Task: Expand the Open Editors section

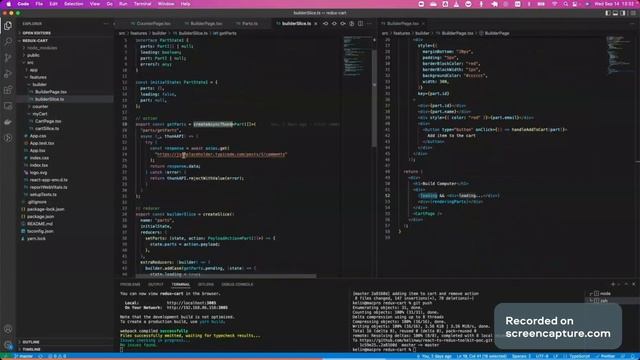Action: point(65,33)
